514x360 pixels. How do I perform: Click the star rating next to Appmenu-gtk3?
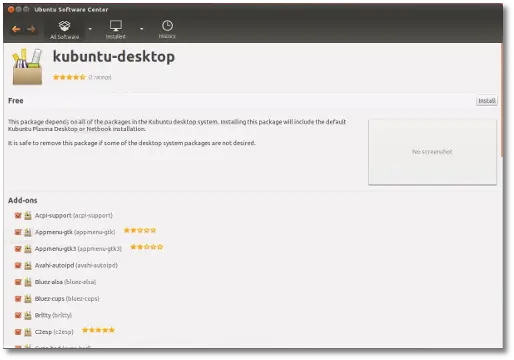coord(147,247)
